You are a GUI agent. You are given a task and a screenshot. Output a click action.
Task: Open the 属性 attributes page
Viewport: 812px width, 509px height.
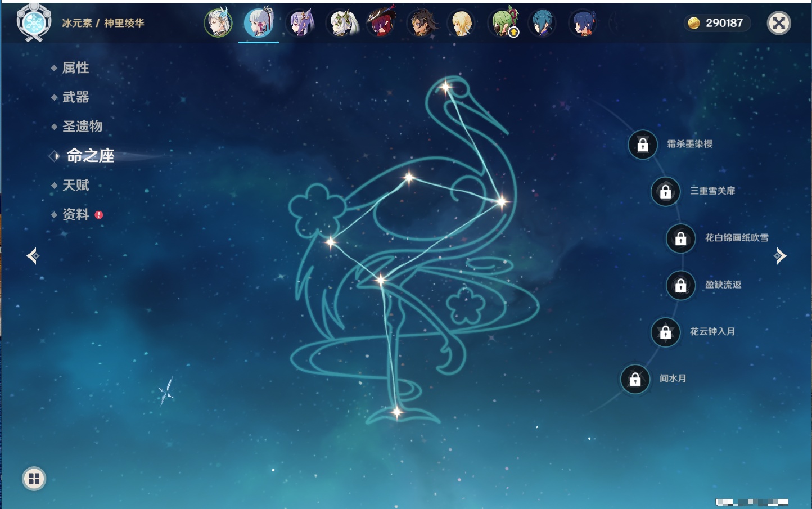(x=75, y=68)
